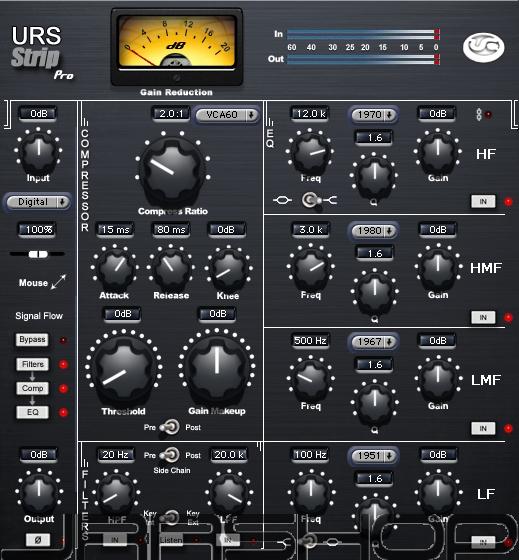Click the 500 Hz LMF frequency field
The height and width of the screenshot is (560, 519).
pos(310,341)
